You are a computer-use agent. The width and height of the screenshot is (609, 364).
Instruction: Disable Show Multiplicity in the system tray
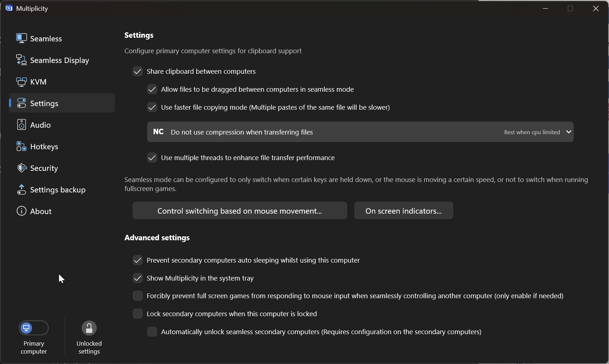[138, 278]
